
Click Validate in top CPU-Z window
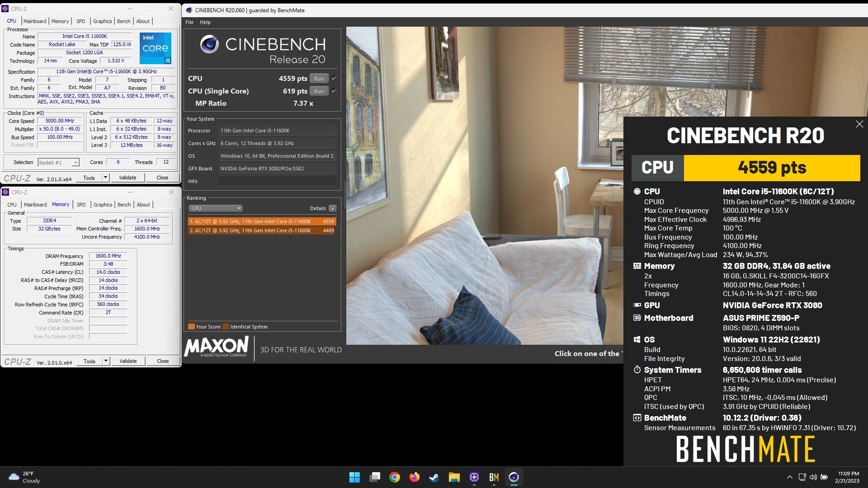tap(127, 178)
